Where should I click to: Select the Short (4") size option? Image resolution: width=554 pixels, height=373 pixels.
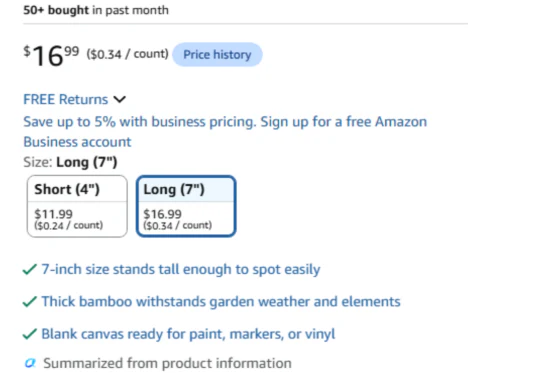(x=77, y=206)
